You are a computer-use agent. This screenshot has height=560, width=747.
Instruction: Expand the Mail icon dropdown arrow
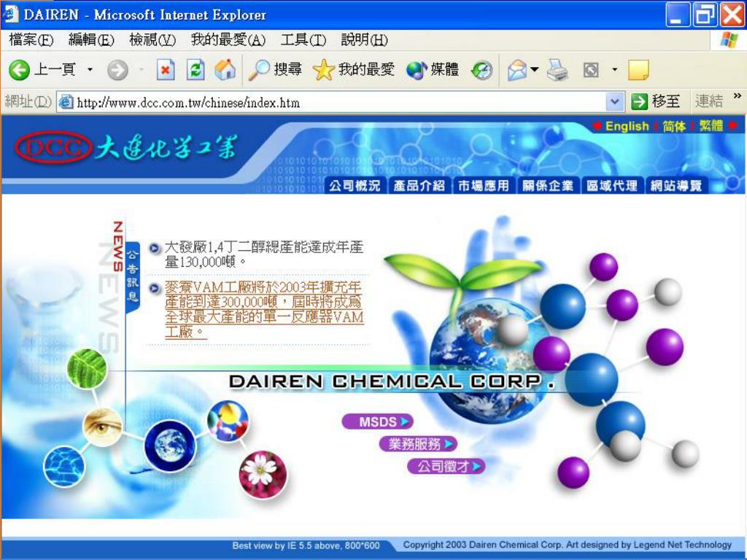(x=535, y=70)
